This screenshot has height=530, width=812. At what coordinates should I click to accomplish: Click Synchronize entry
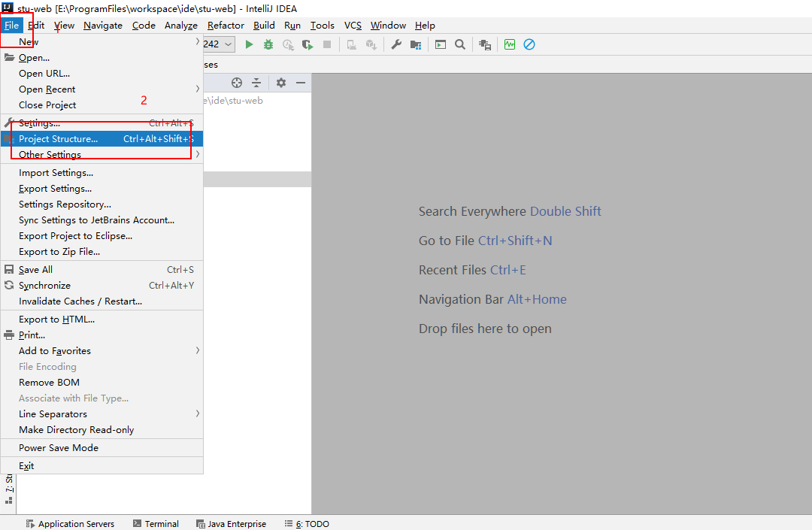point(101,285)
